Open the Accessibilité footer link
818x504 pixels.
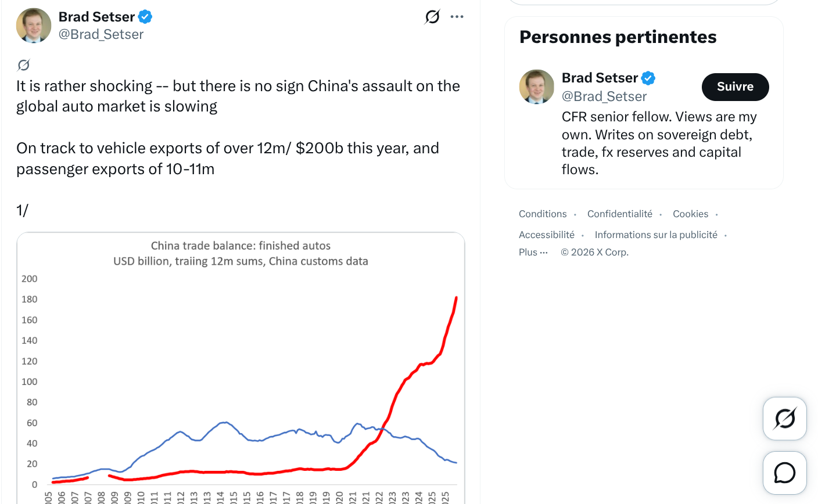[x=547, y=235]
